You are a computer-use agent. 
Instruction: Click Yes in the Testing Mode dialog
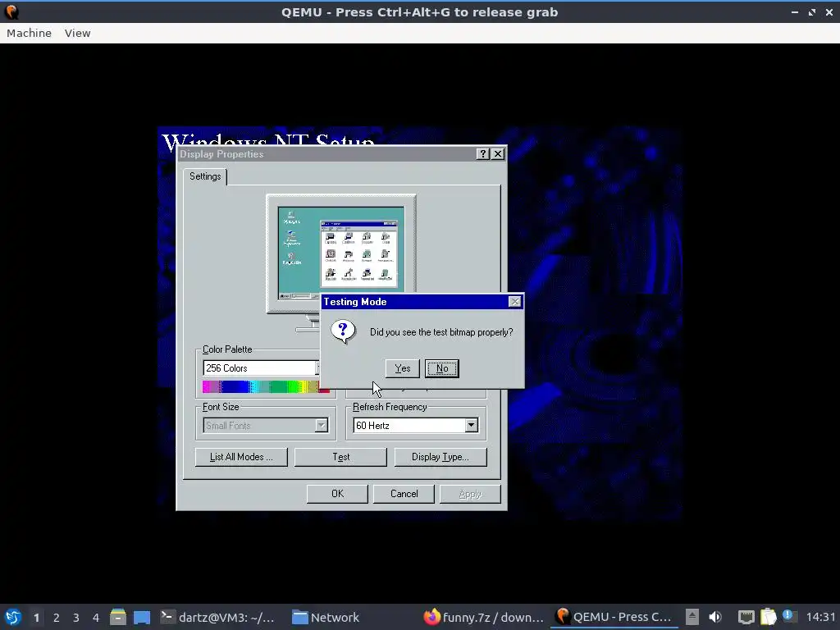tap(402, 368)
